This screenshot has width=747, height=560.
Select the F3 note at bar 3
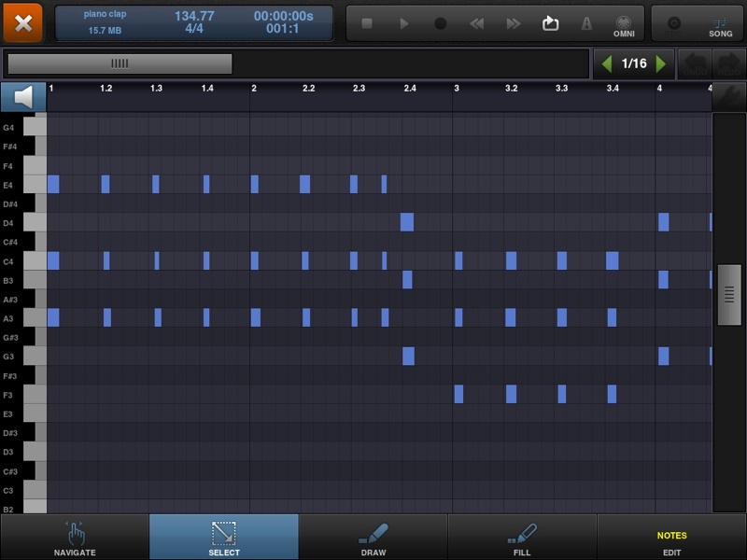[458, 394]
